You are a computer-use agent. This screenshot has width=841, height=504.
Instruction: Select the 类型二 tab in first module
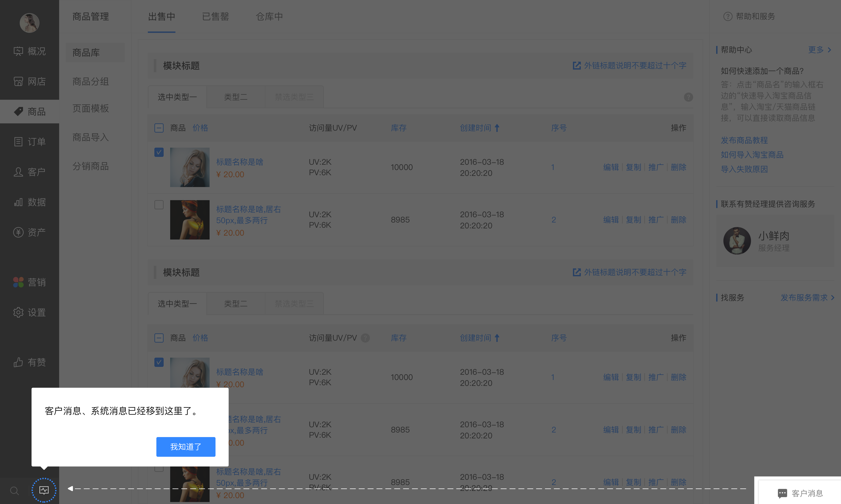[x=236, y=97]
